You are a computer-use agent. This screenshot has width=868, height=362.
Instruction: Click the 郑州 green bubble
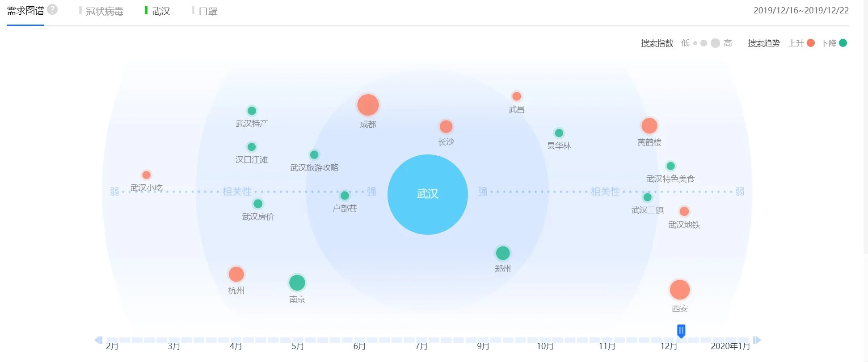pos(503,253)
